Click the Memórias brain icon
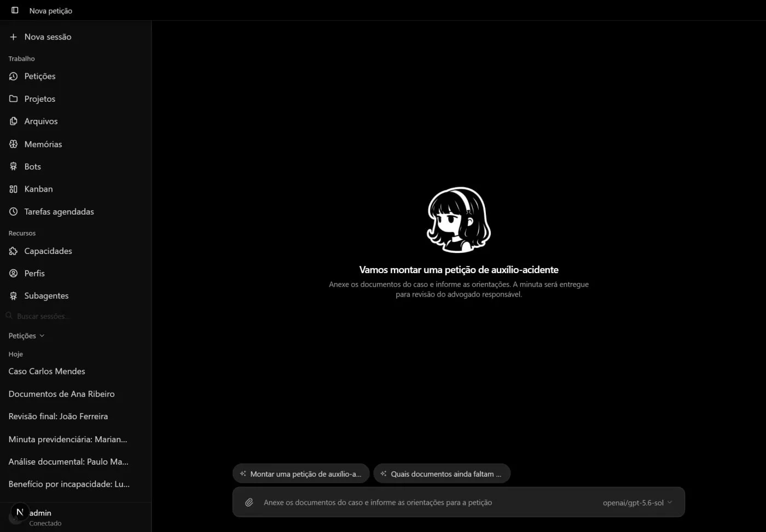The height and width of the screenshot is (532, 766). [13, 144]
